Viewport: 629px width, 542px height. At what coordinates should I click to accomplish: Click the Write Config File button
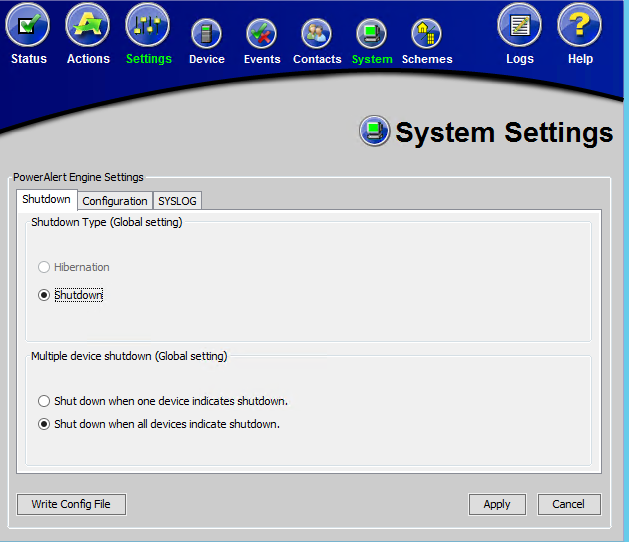pos(71,504)
